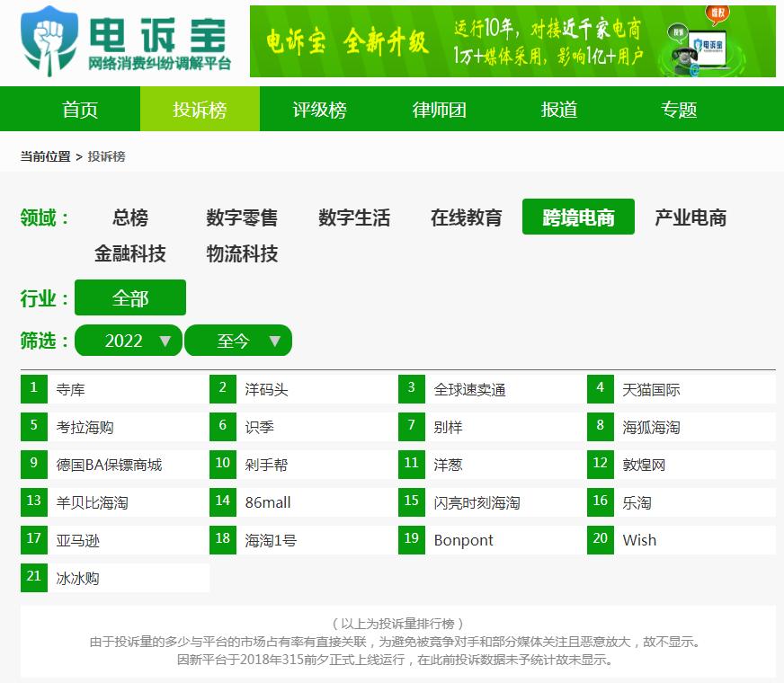784x683 pixels.
Task: Select the 金融科技 category
Action: point(129,254)
